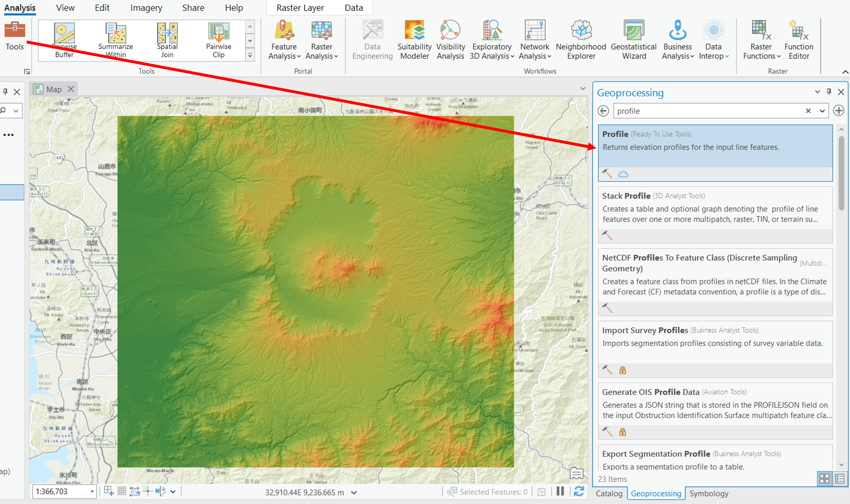Open the left pane's three-dot options menu
Viewport: 850px width, 504px height.
(9, 135)
